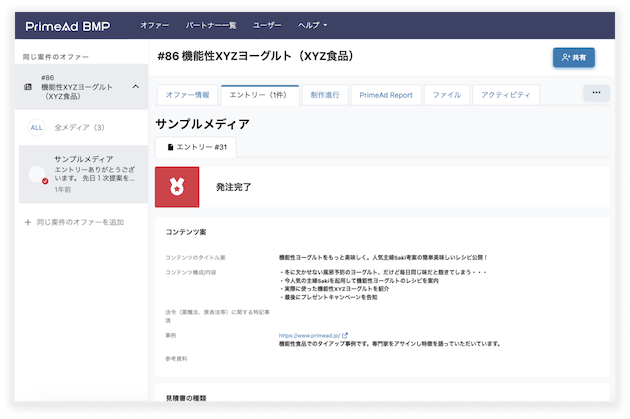The width and height of the screenshot is (630, 419).
Task: Click the 共有 share button
Action: (x=573, y=57)
